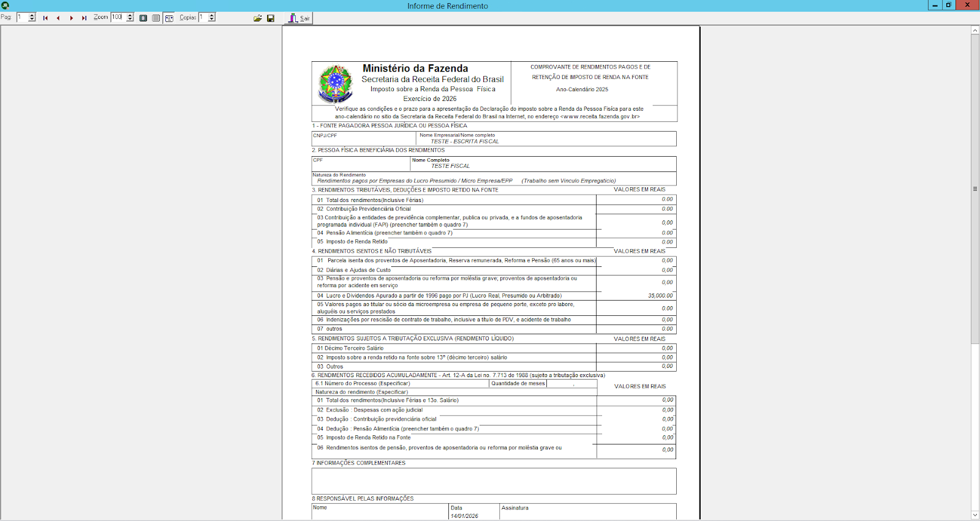980x521 pixels.
Task: Click the Brazil coat of arms emblem
Action: 336,84
